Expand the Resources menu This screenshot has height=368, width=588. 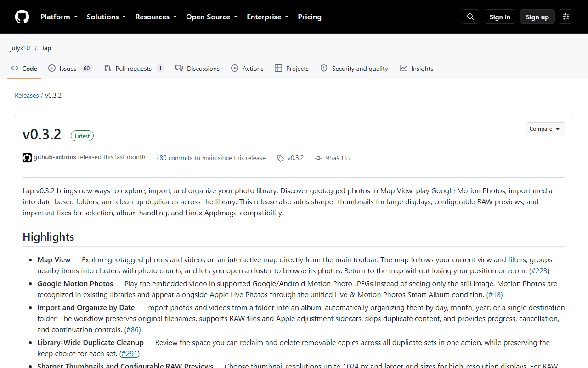click(156, 17)
